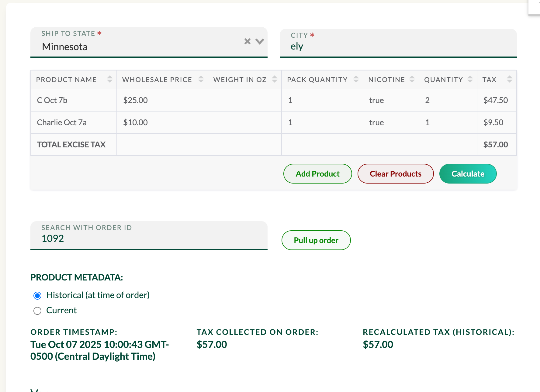Select the Current product metadata option
The width and height of the screenshot is (540, 392).
tap(37, 311)
